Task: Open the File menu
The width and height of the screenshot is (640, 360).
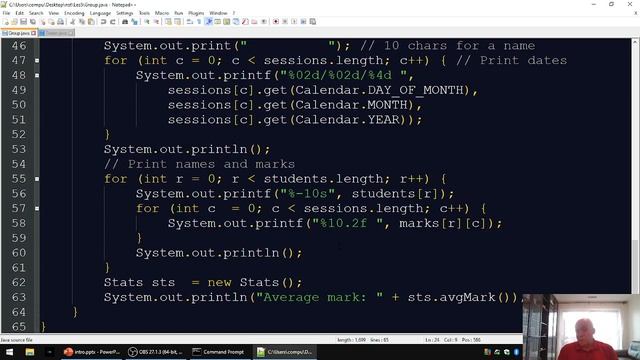Action: tap(6, 13)
